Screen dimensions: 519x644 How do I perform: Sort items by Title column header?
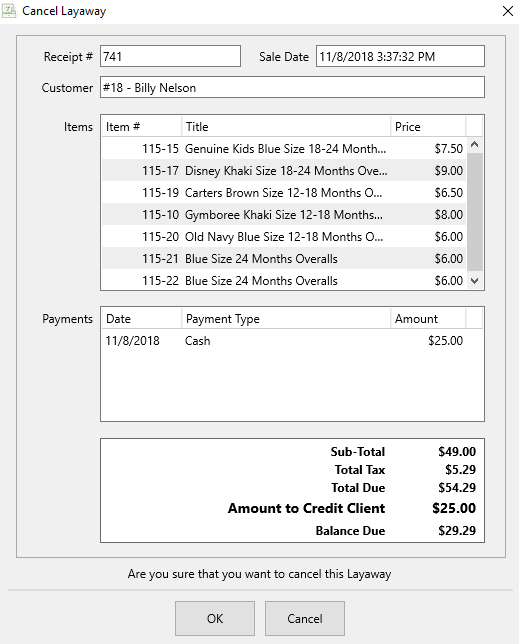tap(286, 126)
